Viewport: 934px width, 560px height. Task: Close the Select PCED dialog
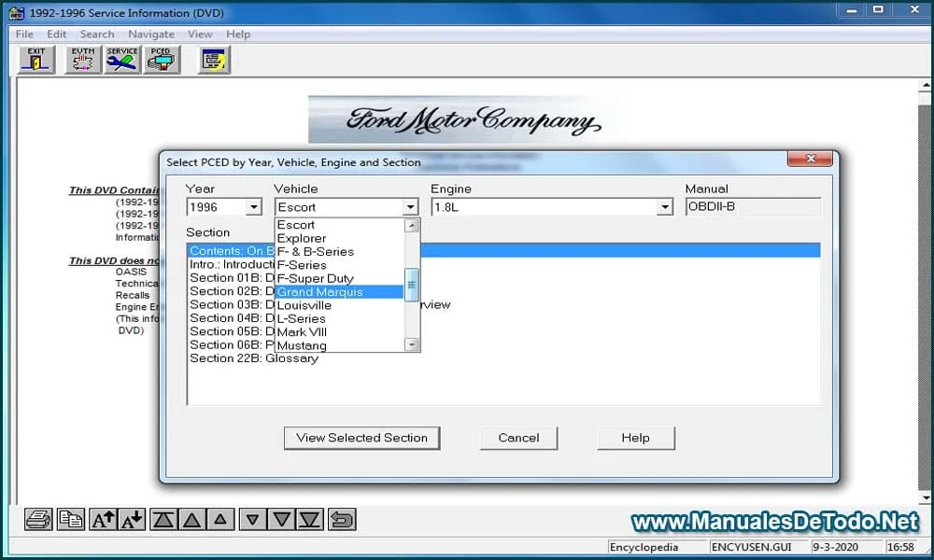tap(810, 159)
